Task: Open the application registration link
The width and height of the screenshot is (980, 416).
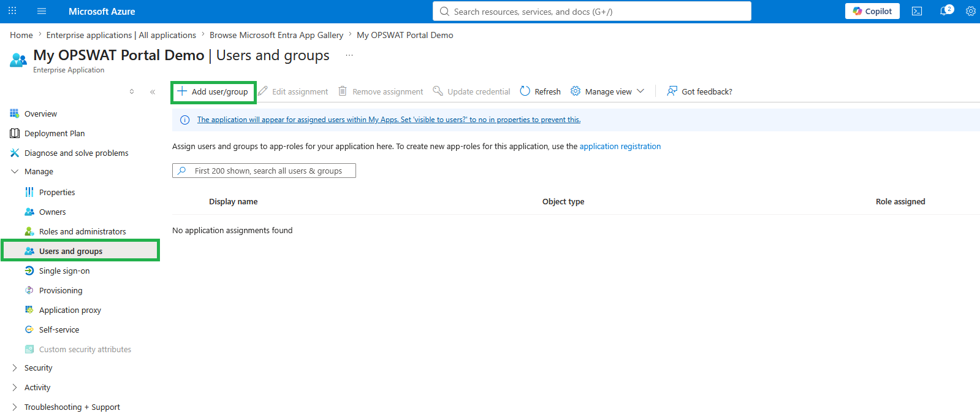Action: point(620,146)
